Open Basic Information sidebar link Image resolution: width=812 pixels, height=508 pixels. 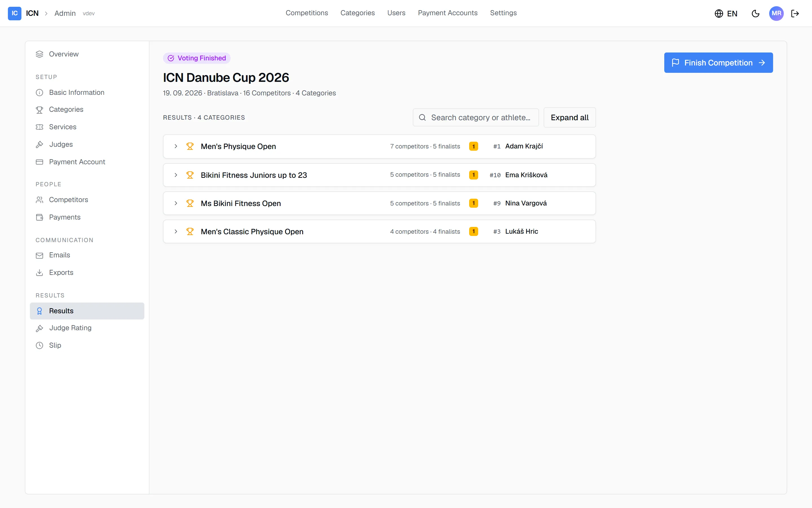coord(87,92)
